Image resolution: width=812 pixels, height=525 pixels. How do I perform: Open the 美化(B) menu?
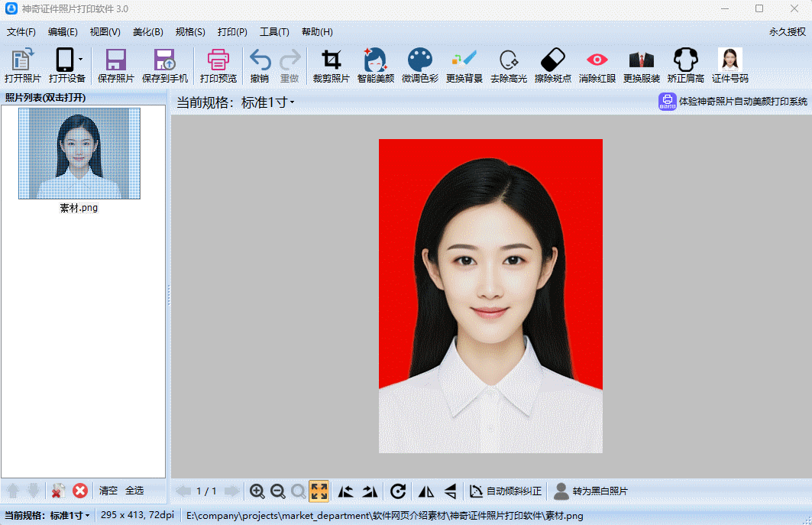147,32
